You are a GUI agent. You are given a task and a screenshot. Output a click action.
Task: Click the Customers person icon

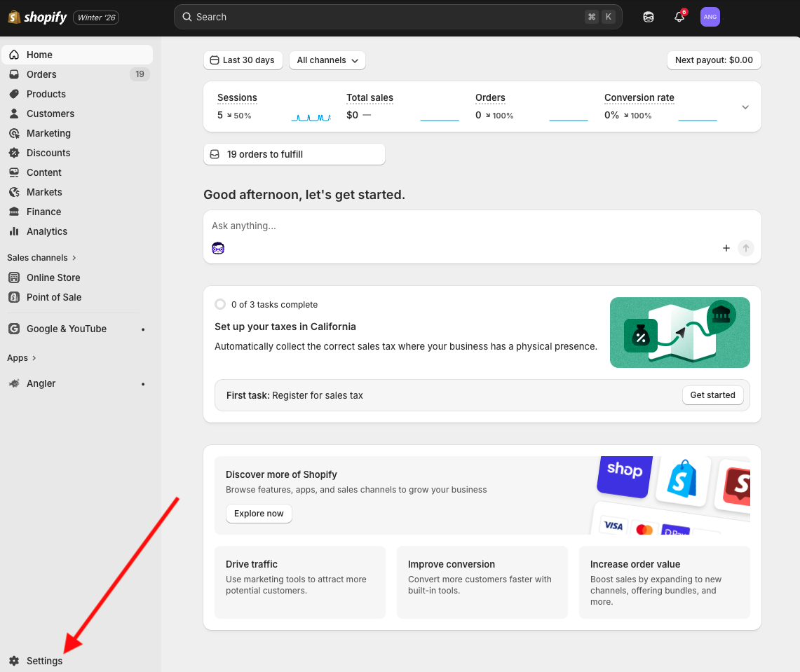click(x=14, y=114)
